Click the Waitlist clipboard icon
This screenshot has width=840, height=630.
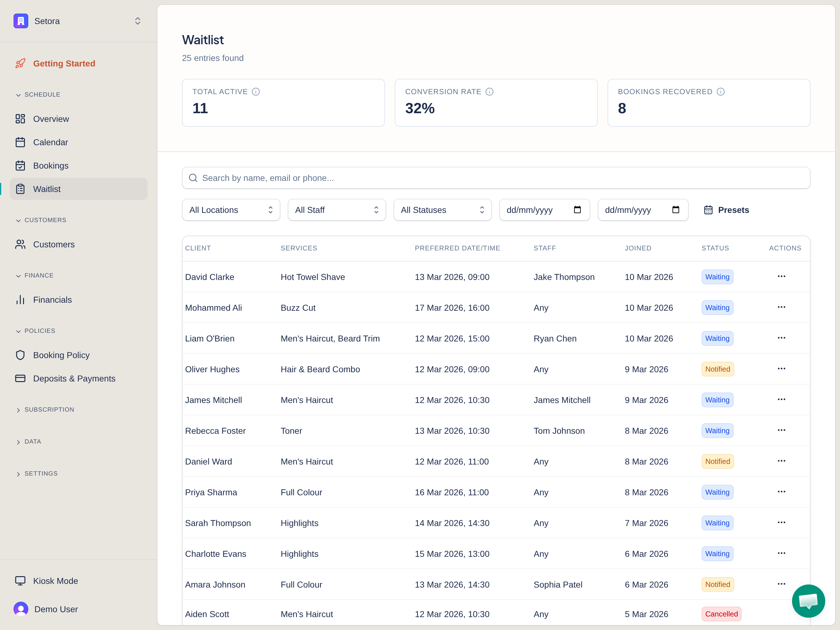pos(21,189)
